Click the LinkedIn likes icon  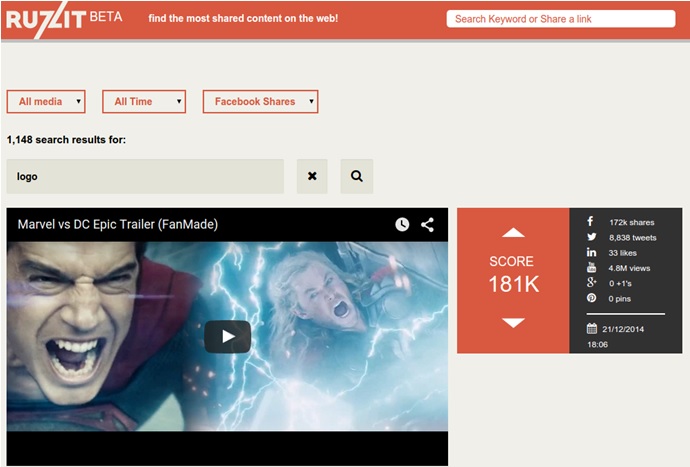click(x=591, y=253)
